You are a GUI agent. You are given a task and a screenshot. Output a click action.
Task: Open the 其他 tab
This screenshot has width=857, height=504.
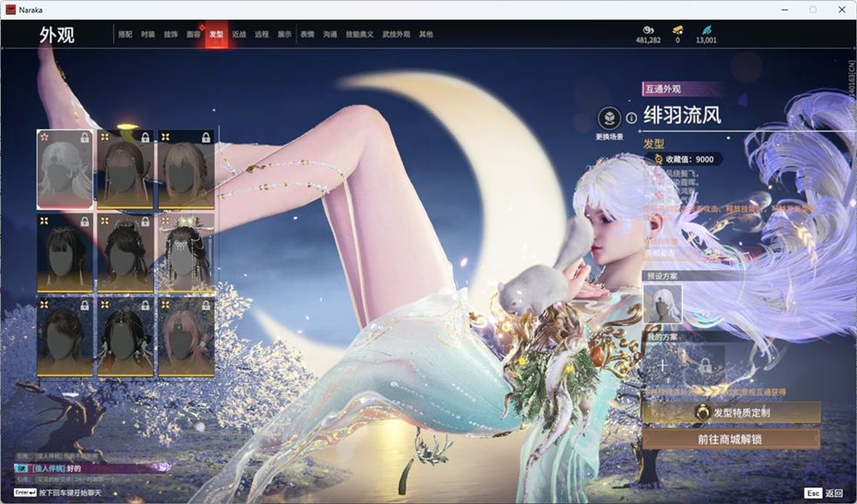425,34
